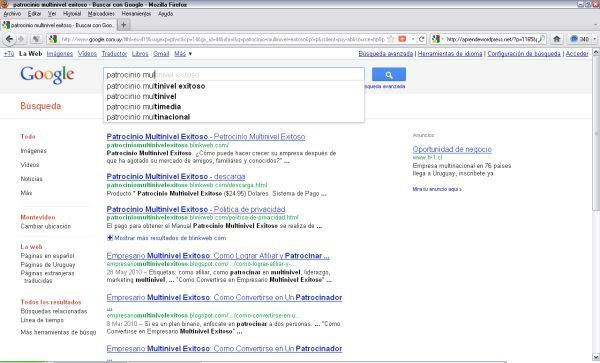Choose suggestion 'patrocinio multinivel'

[233, 96]
